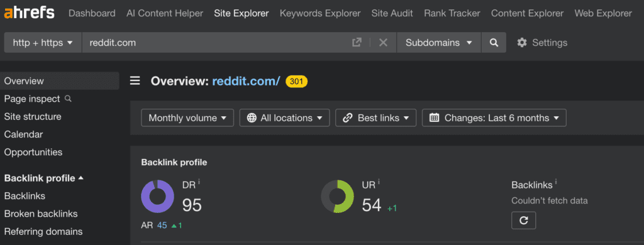644x245 pixels.
Task: Open Backlinks report in sidebar
Action: [25, 196]
